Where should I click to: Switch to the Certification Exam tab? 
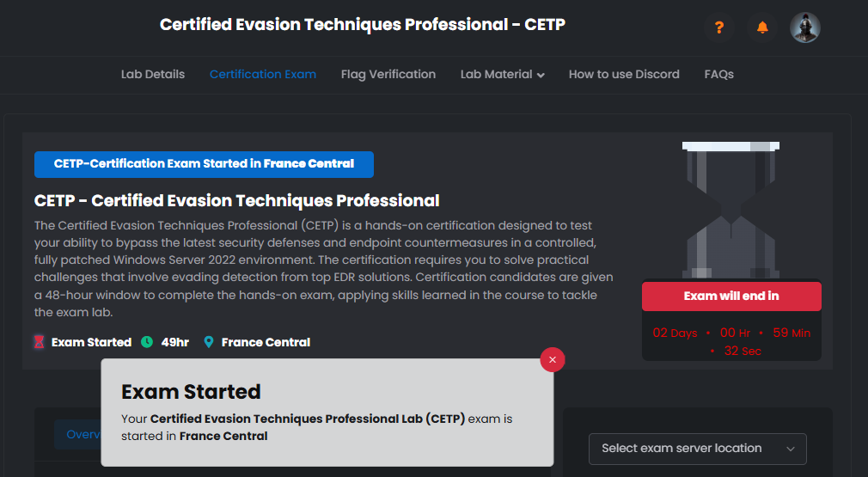tap(263, 75)
